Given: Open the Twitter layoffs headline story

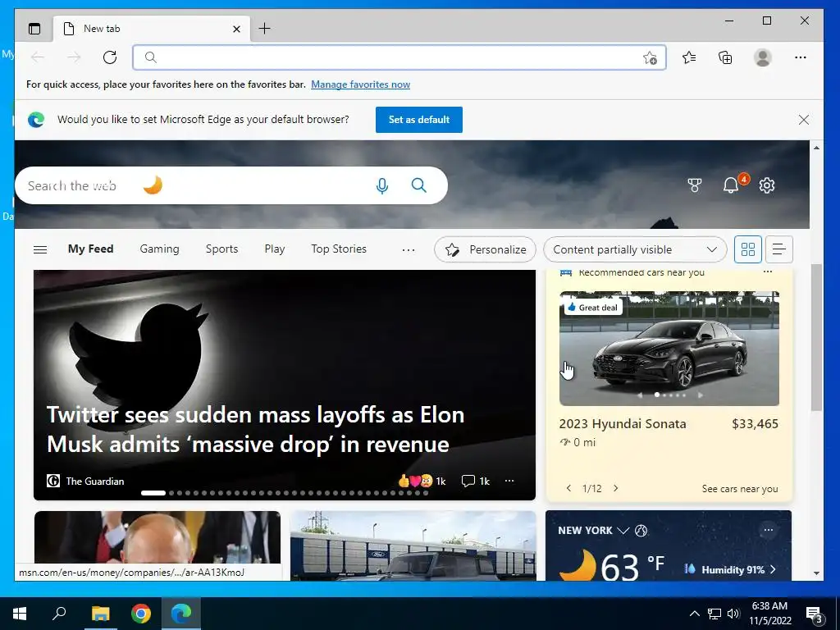Looking at the screenshot, I should coord(256,430).
